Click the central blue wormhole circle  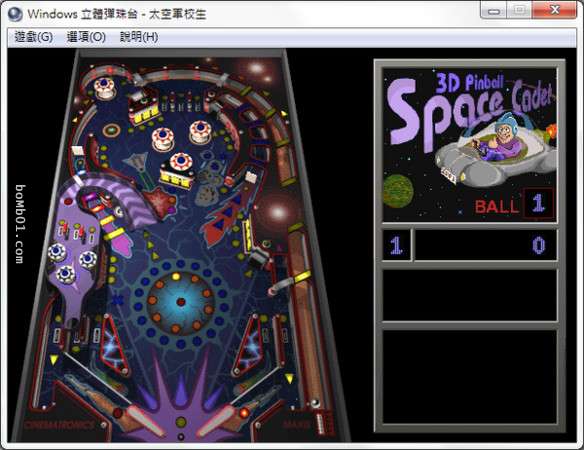[181, 301]
